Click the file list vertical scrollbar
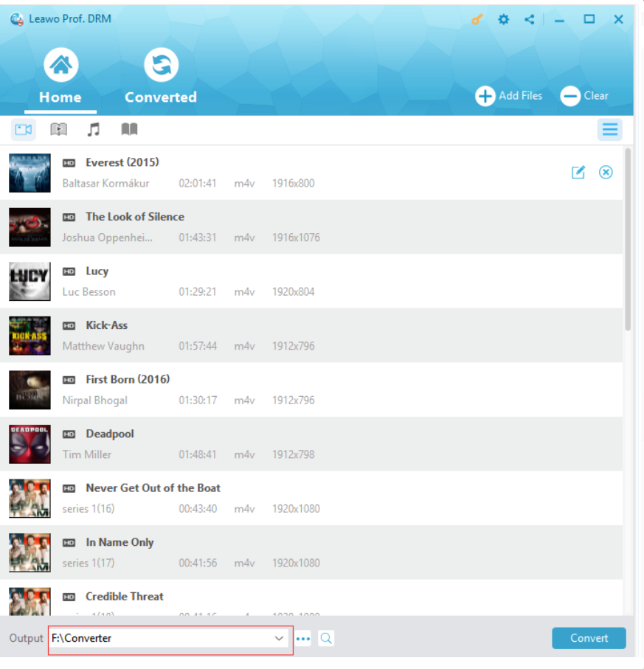Screen dimensions: 644x669 point(628,240)
